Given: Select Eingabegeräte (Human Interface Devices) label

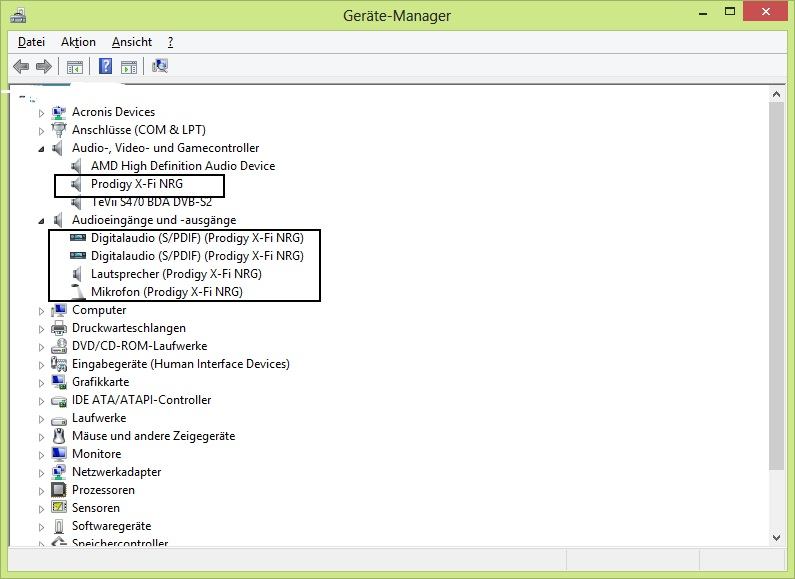Looking at the screenshot, I should pyautogui.click(x=180, y=364).
